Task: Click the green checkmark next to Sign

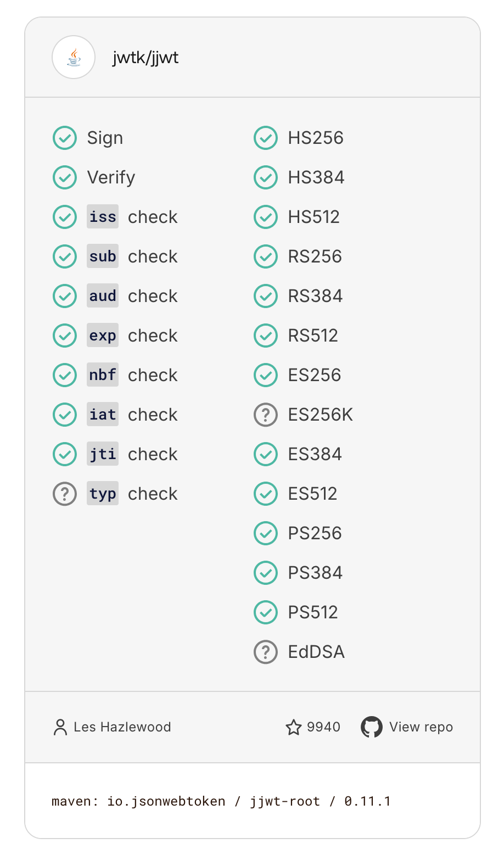Action: 65,138
